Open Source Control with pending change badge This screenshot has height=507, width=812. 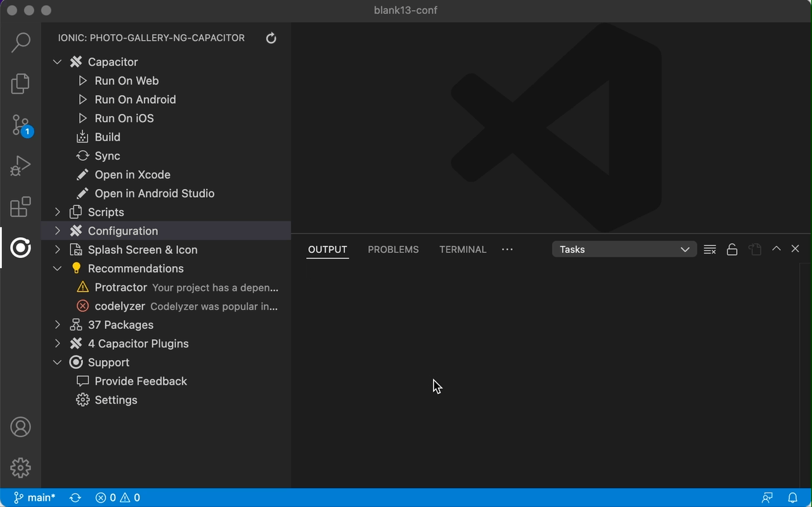20,125
